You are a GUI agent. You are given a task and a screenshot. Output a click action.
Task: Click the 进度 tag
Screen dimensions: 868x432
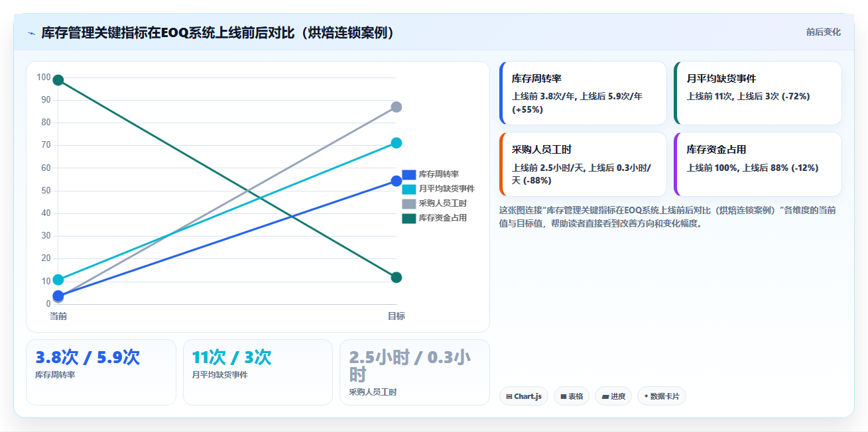[x=613, y=396]
